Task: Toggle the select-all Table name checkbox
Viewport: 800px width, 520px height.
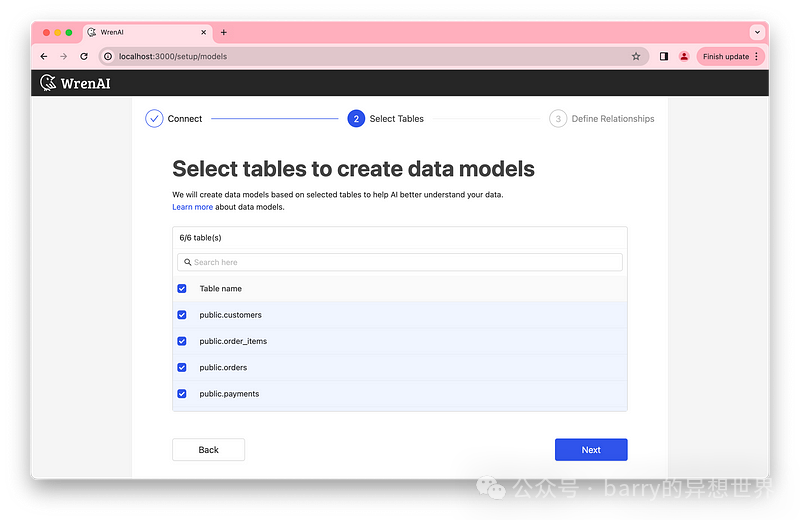Action: pos(182,289)
